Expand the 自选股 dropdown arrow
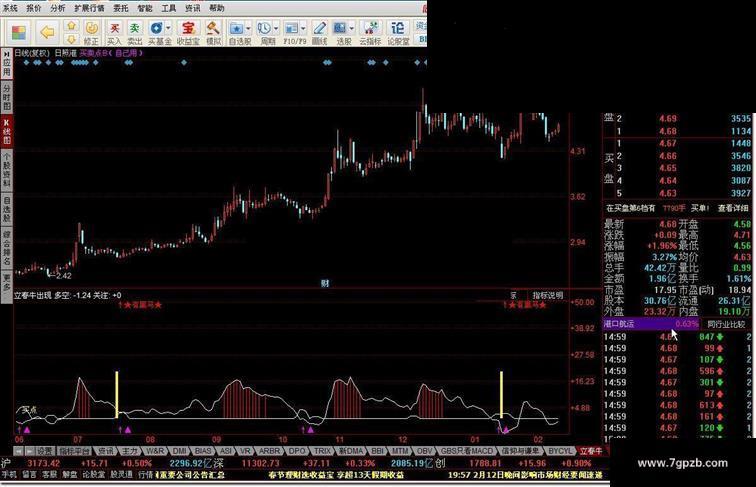The width and height of the screenshot is (756, 487). point(249,28)
